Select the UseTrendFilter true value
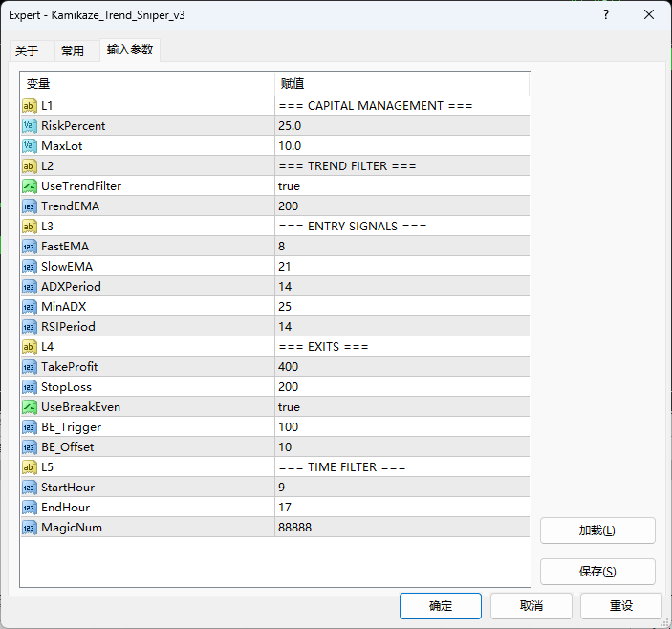Viewport: 672px width, 629px height. coord(401,185)
